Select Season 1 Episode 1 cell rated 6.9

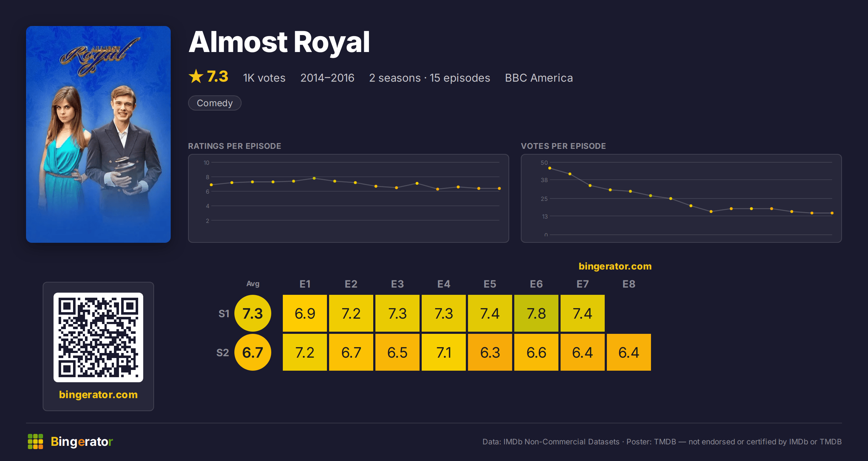tap(305, 313)
